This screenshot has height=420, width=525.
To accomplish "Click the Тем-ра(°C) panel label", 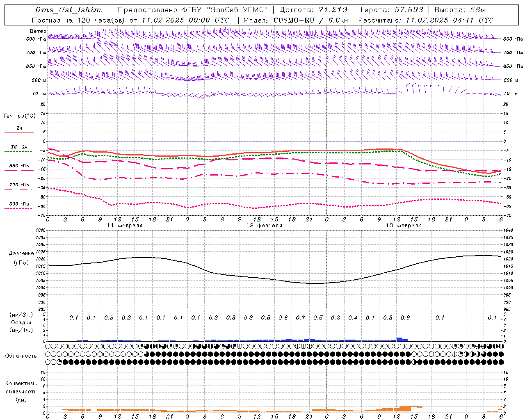I will [x=19, y=116].
